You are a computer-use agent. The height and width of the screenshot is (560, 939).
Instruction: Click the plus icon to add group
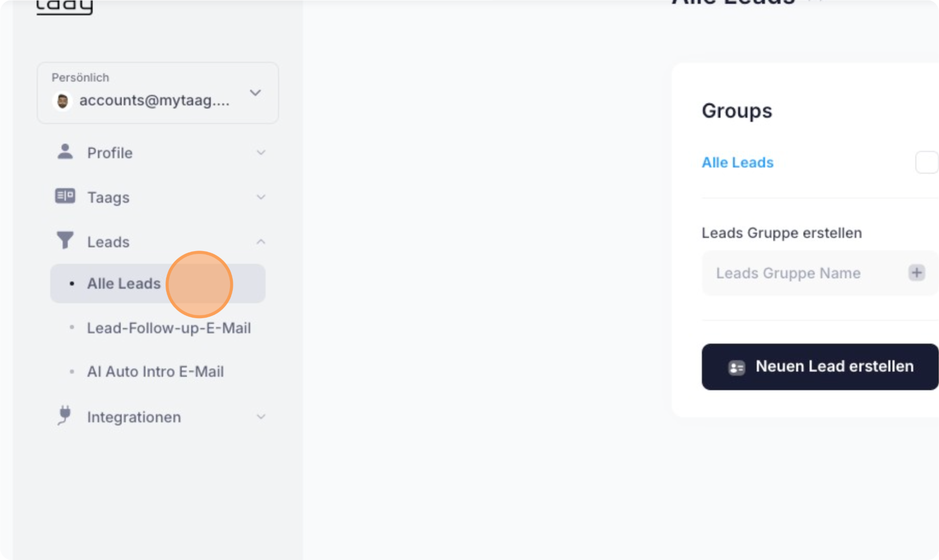point(916,272)
